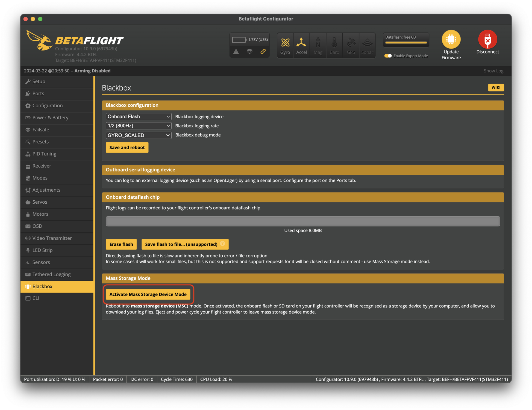Open the PID Tuning tab
The width and height of the screenshot is (532, 410).
click(x=44, y=154)
